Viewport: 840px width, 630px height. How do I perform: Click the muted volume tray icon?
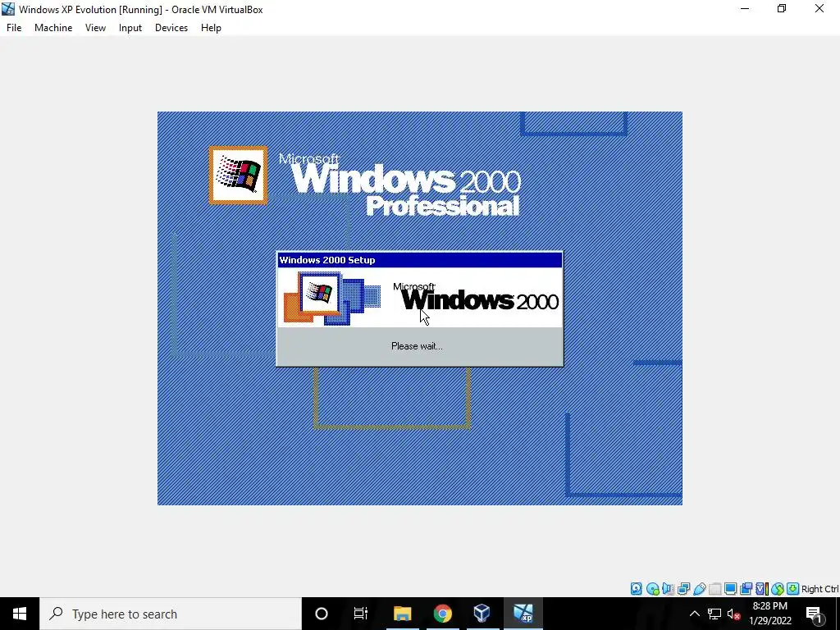coord(734,614)
